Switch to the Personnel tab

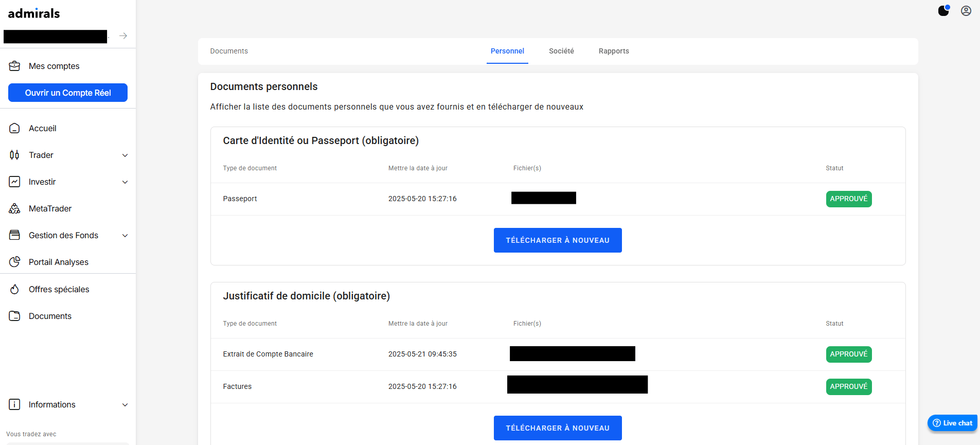507,51
